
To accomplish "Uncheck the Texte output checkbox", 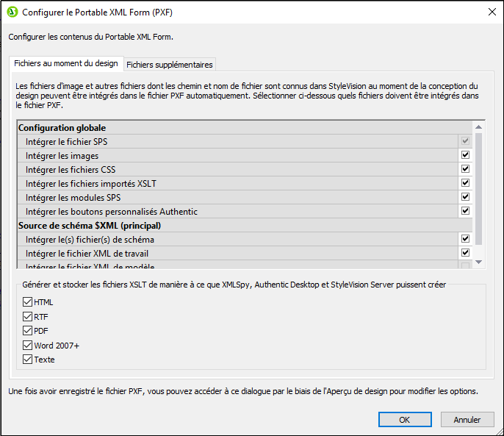I will tap(28, 360).
